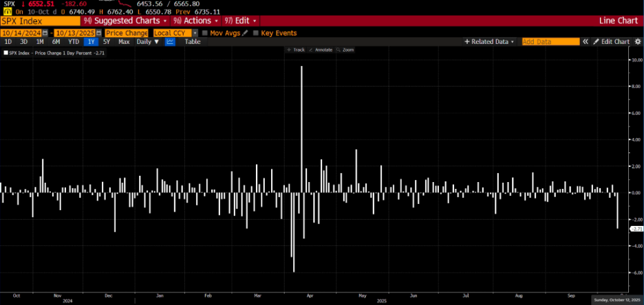Viewport: 644px width, 305px height.
Task: Expand the Local CCY currency dropdown
Action: 195,32
